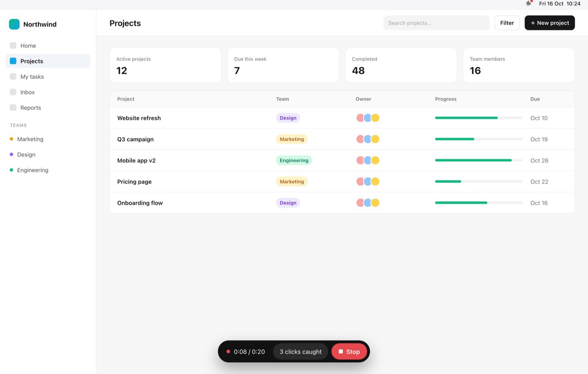Click the Marketing tag in Pricing page row

point(292,181)
